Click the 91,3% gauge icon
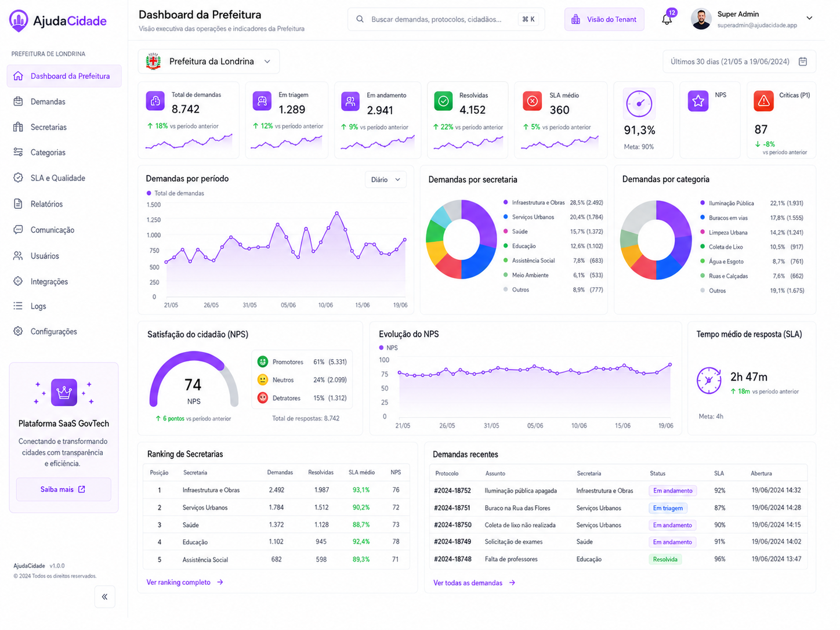This screenshot has height=630, width=840. coord(639,104)
